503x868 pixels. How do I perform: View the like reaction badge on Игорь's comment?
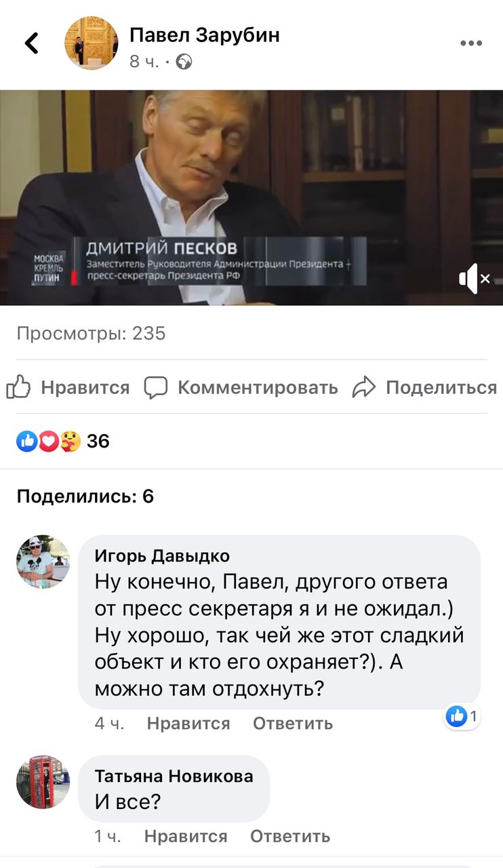pos(463,716)
